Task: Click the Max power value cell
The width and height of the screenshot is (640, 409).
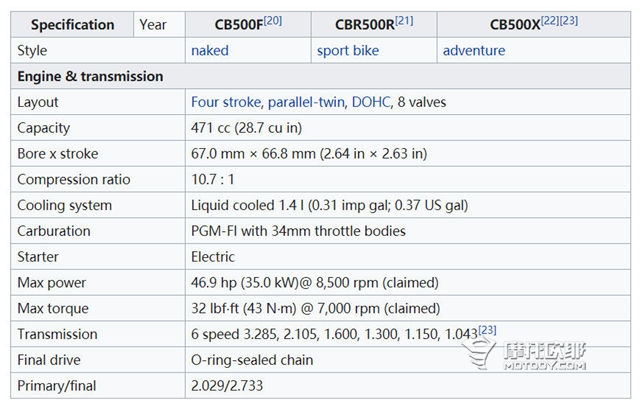Action: click(x=408, y=283)
